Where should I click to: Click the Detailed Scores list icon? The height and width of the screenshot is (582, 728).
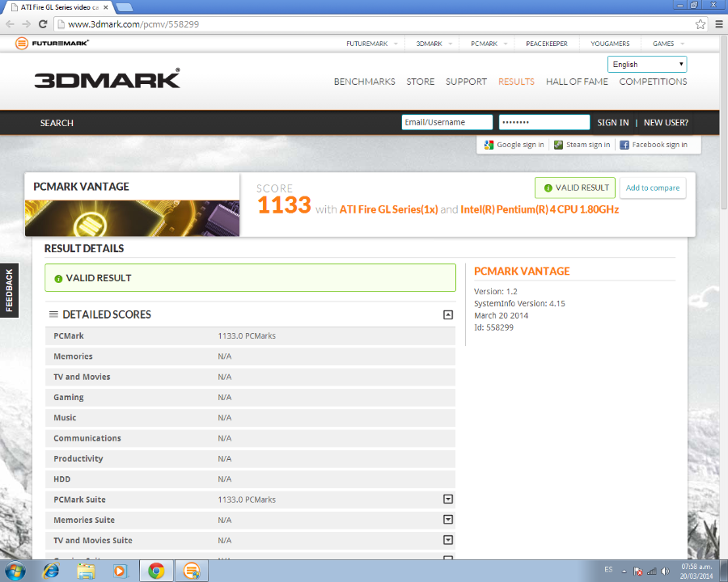(x=54, y=314)
